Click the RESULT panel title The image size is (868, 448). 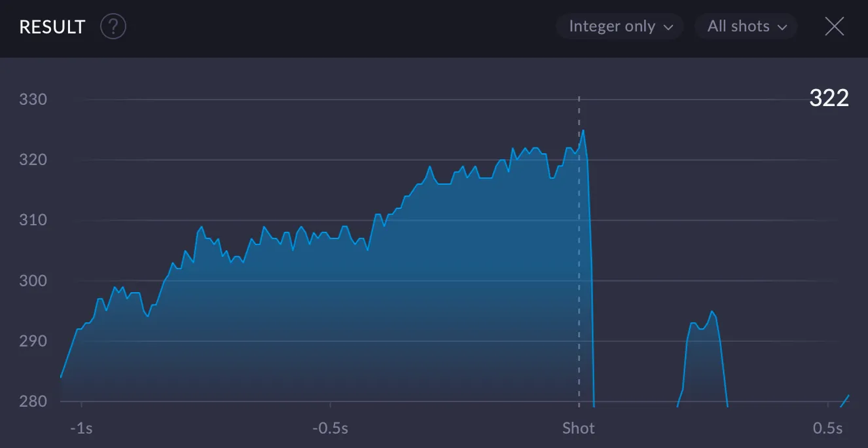(x=51, y=27)
